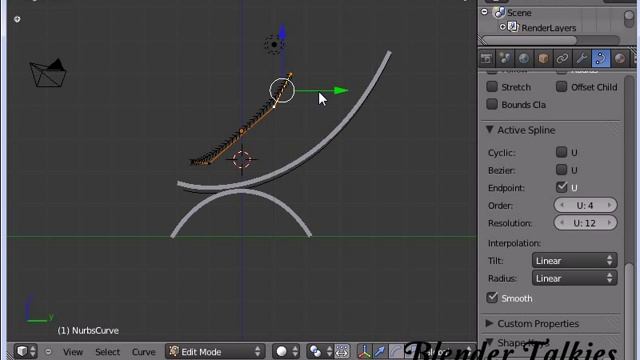Open the Material properties sphere icon
The height and width of the screenshot is (360, 640).
click(x=620, y=58)
